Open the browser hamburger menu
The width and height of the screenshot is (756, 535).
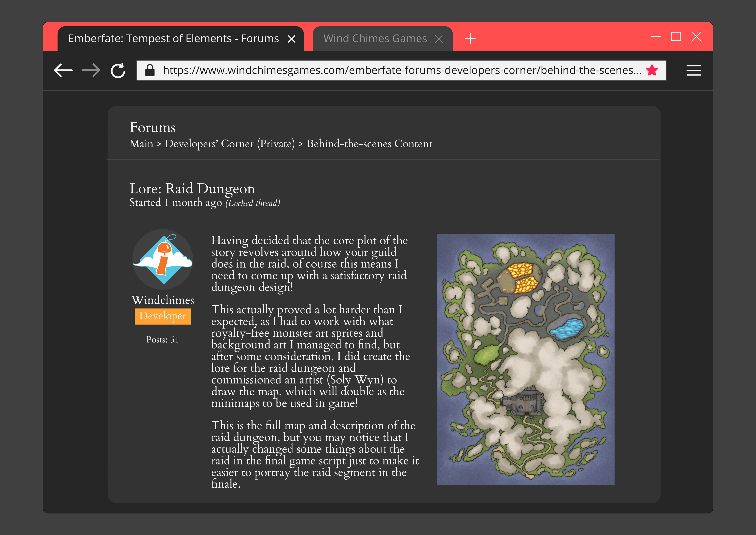pos(694,70)
